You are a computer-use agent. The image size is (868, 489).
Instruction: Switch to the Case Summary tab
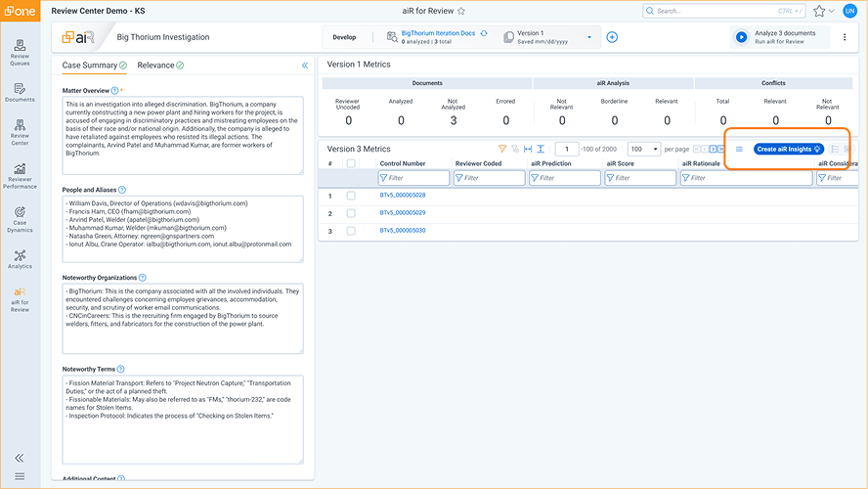94,66
